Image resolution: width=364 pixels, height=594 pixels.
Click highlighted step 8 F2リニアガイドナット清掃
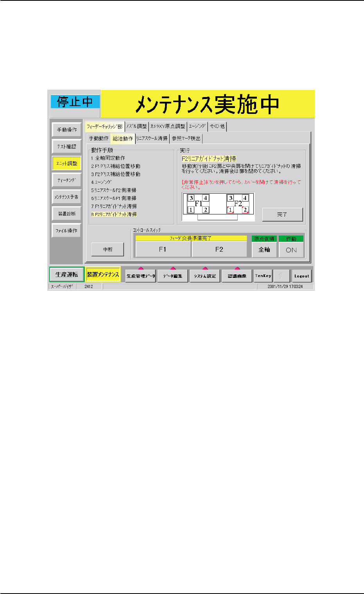[114, 214]
